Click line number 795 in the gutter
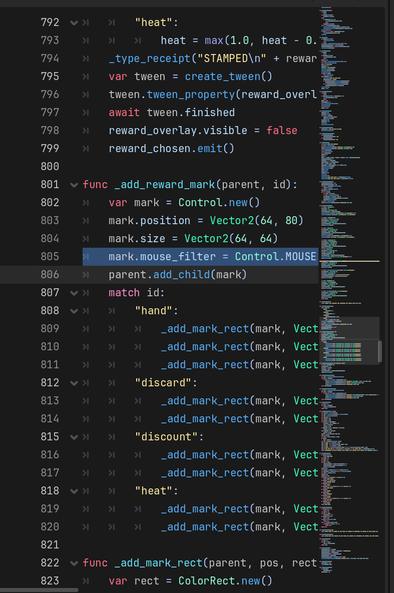The height and width of the screenshot is (593, 394). (x=50, y=76)
